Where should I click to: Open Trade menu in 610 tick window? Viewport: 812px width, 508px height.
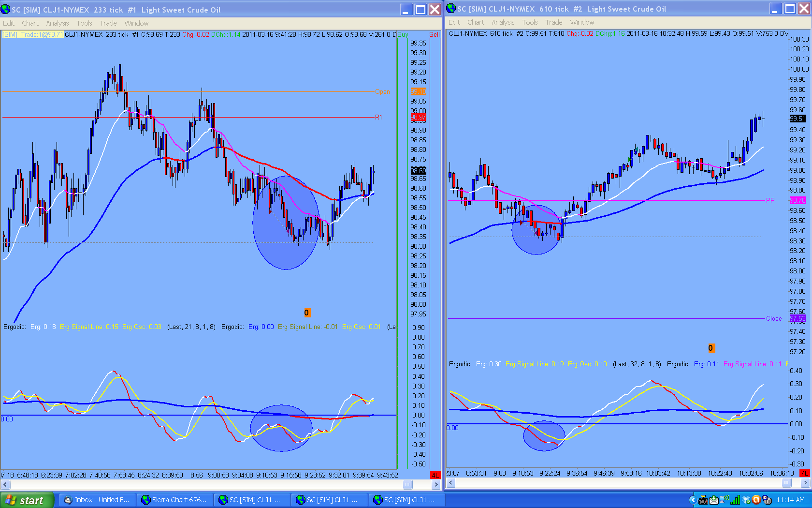(x=554, y=22)
